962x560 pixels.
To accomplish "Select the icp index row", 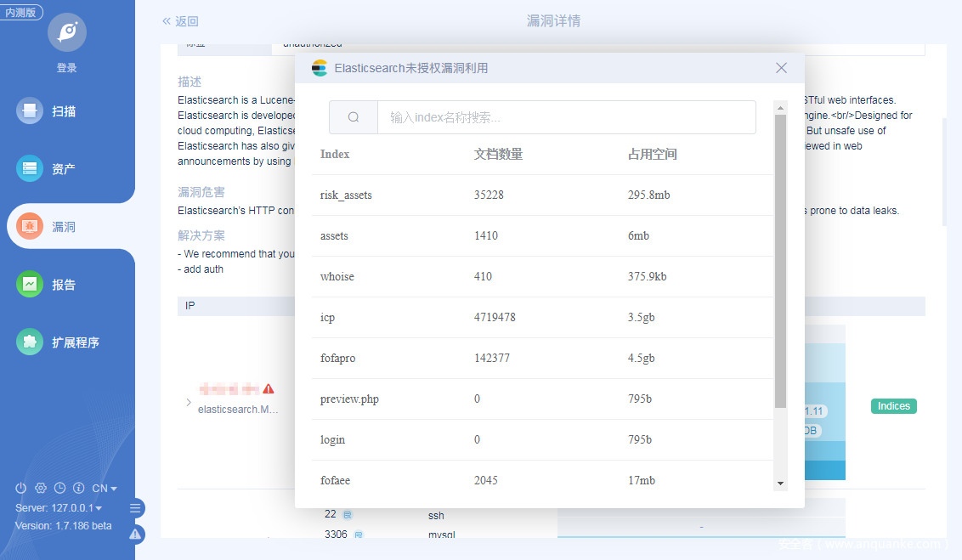I will click(542, 317).
